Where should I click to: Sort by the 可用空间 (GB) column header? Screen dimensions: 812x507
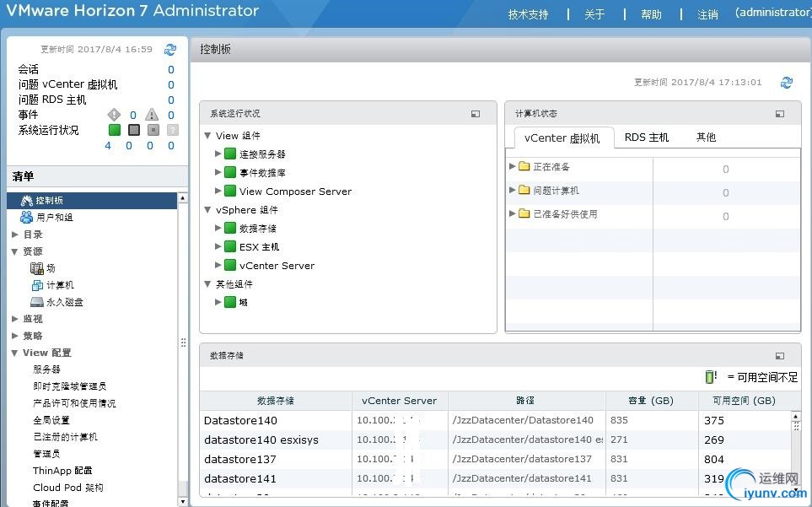click(745, 401)
